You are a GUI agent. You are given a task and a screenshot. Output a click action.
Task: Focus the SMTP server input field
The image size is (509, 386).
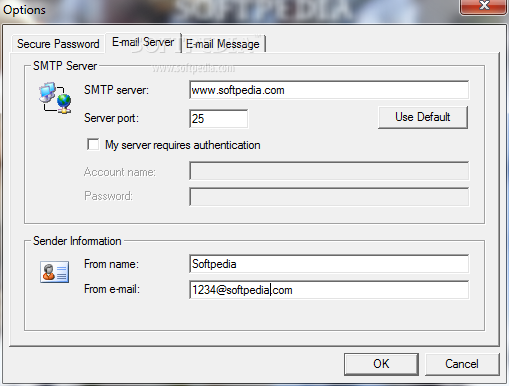(x=329, y=90)
